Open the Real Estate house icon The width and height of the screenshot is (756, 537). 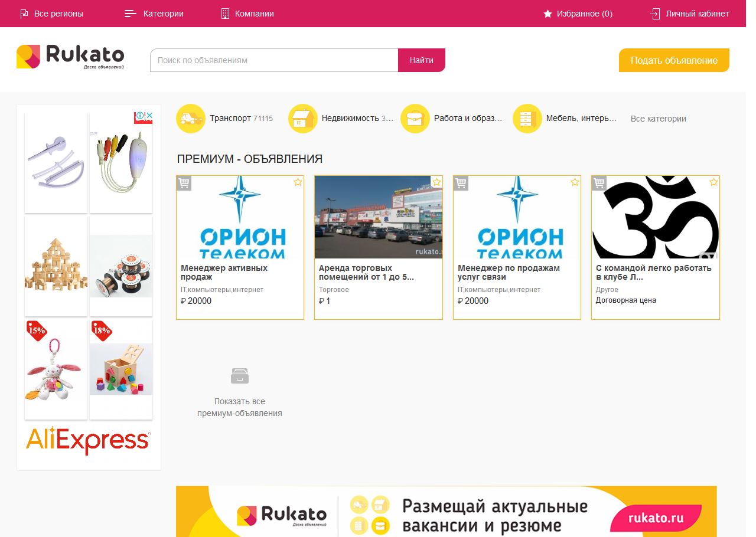click(x=303, y=119)
